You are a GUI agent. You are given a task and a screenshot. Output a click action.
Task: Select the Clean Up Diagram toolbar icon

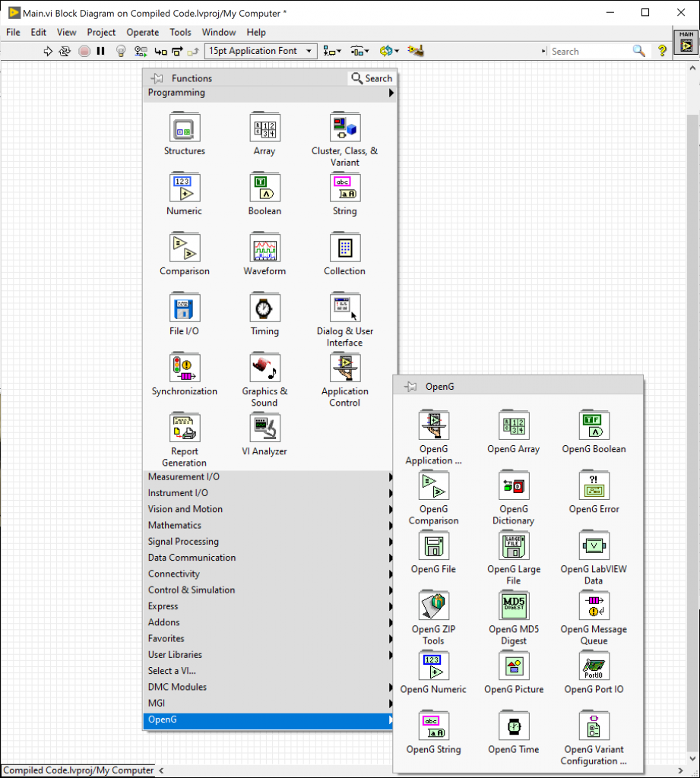point(415,51)
